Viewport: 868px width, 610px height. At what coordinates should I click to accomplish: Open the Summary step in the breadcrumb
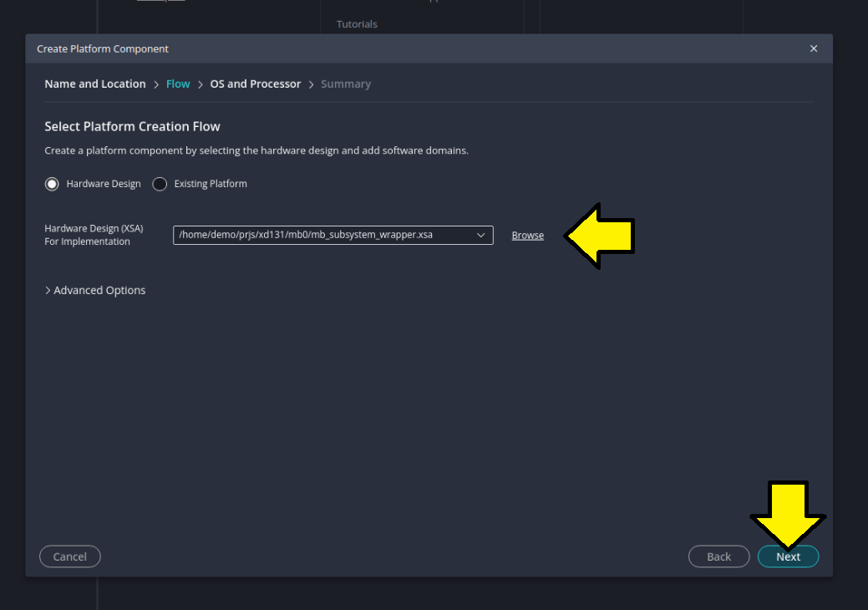pyautogui.click(x=346, y=84)
